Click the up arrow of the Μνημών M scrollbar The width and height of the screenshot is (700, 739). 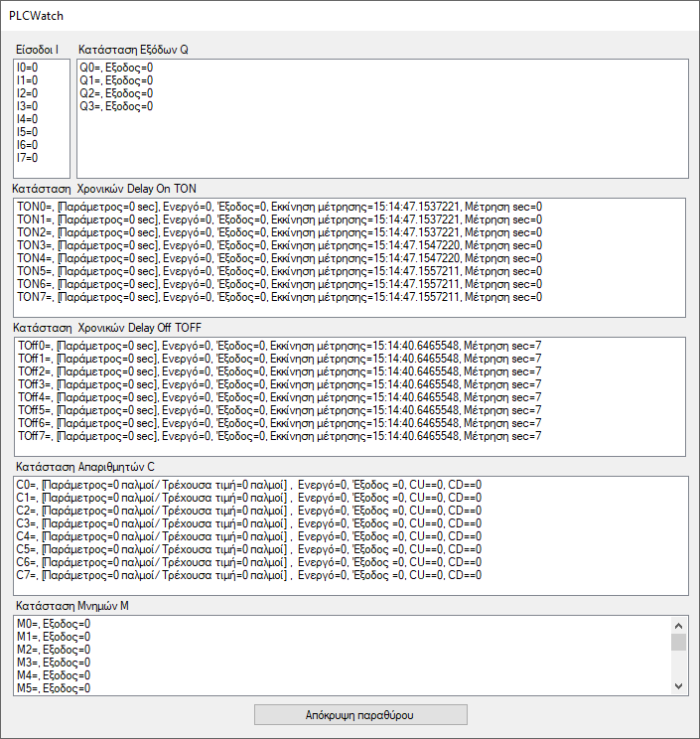(679, 626)
